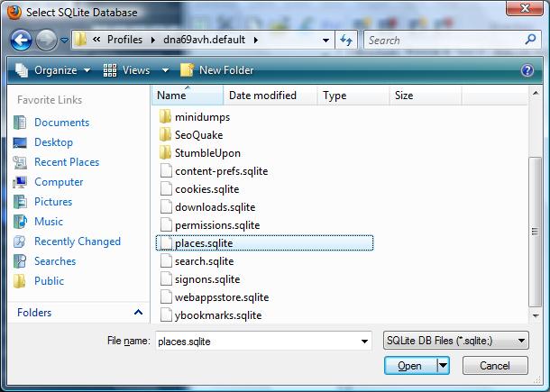Open the File name history dropdown arrow
Screen dimensions: 550x392
pyautogui.click(x=365, y=342)
